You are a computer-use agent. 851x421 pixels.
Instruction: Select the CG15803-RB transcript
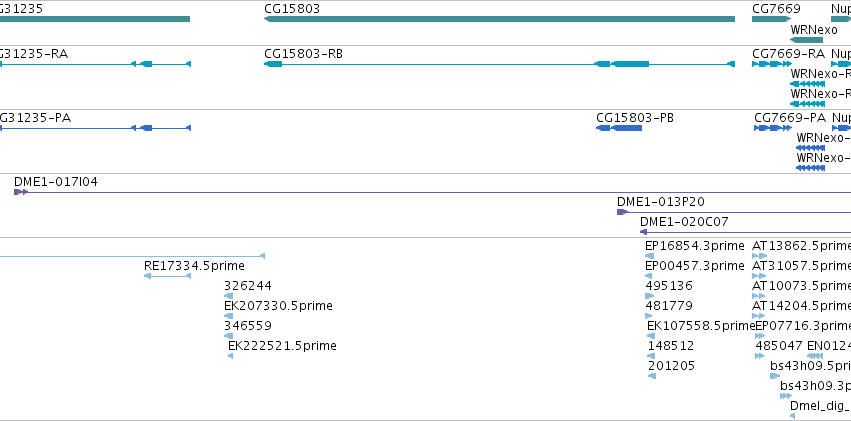click(499, 64)
